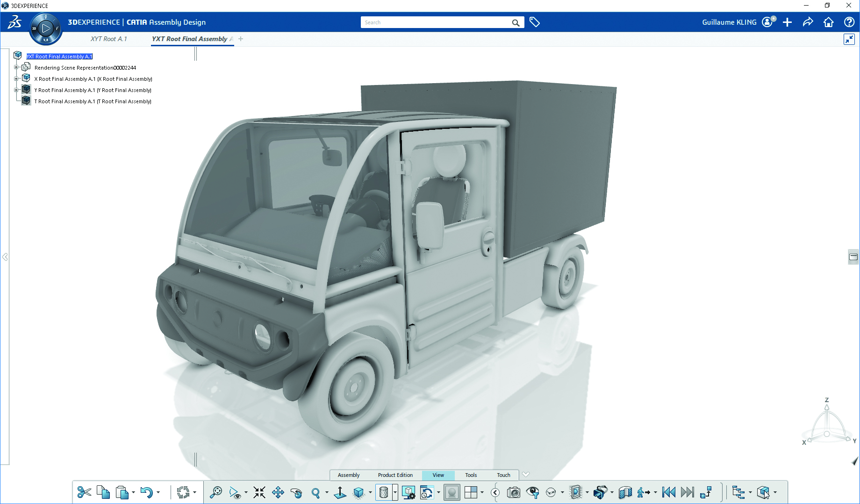Expand the action bar chevron beside Touch

coord(526,474)
